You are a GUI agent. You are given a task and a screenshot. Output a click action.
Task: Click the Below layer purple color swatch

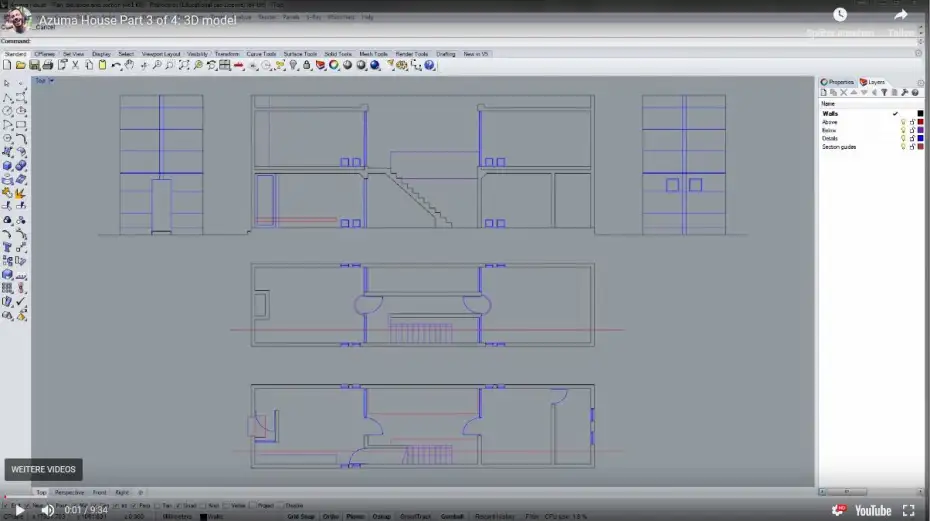coord(921,130)
